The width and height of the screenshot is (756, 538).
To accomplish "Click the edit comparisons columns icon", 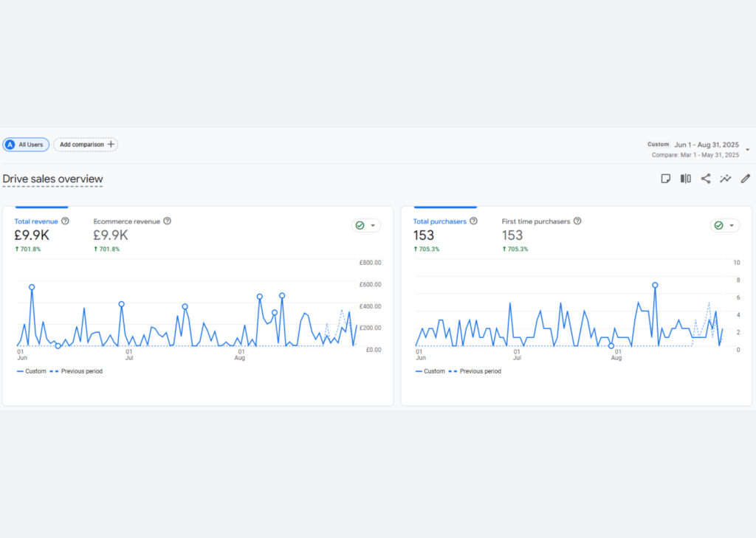I will (686, 179).
